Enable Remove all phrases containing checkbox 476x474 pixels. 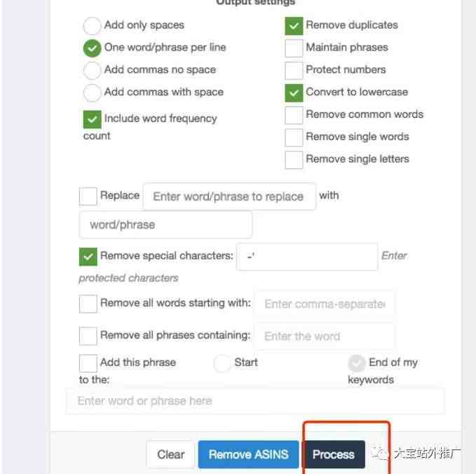click(x=88, y=336)
